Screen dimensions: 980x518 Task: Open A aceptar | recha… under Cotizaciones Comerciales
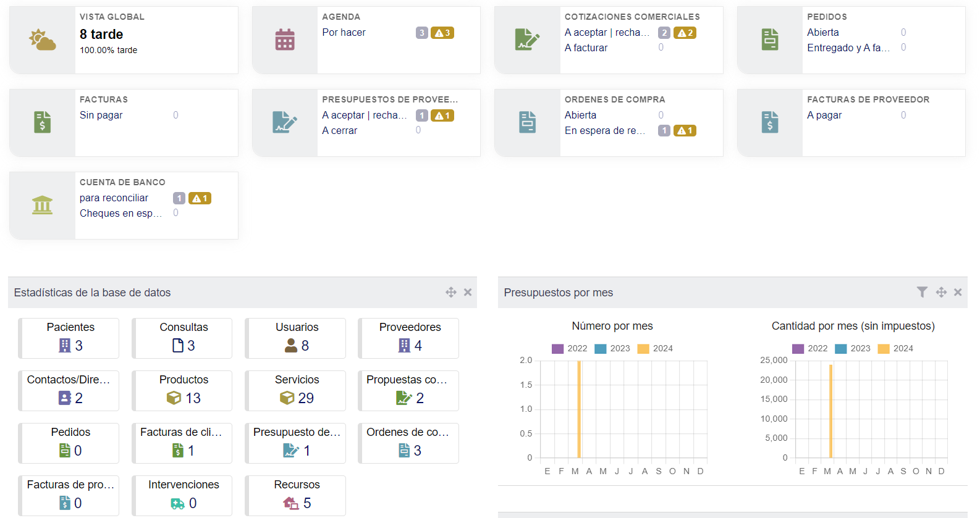pyautogui.click(x=607, y=32)
